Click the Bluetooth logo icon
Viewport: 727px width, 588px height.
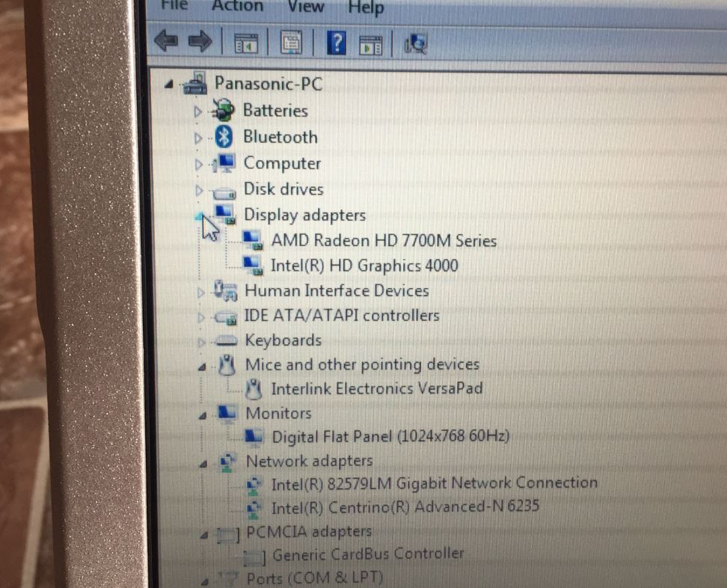point(224,137)
